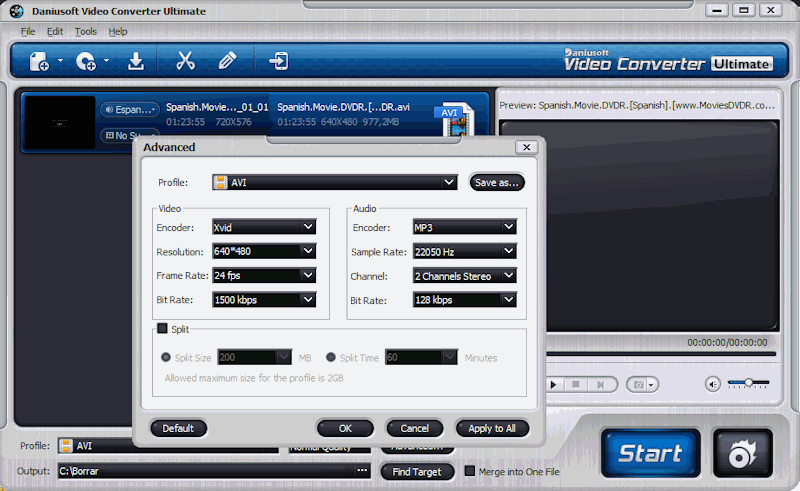Open the Espan audio track dropdown
800x491 pixels.
pos(130,109)
